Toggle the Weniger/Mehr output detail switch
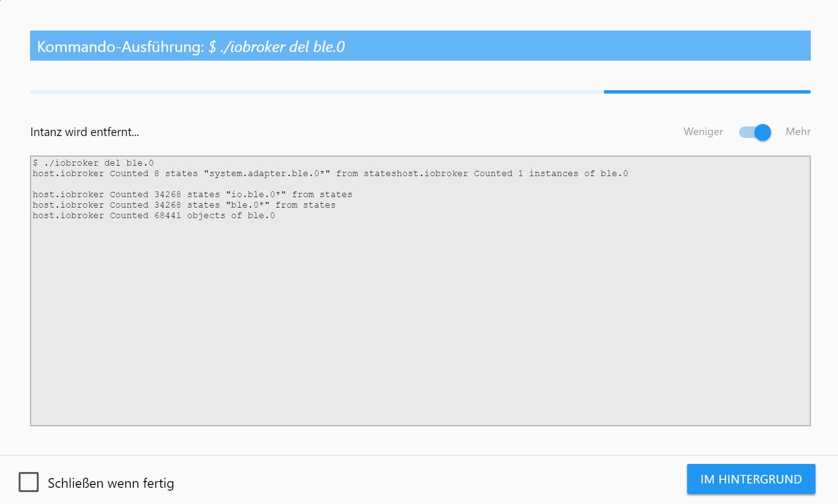Image resolution: width=838 pixels, height=504 pixels. [x=755, y=132]
